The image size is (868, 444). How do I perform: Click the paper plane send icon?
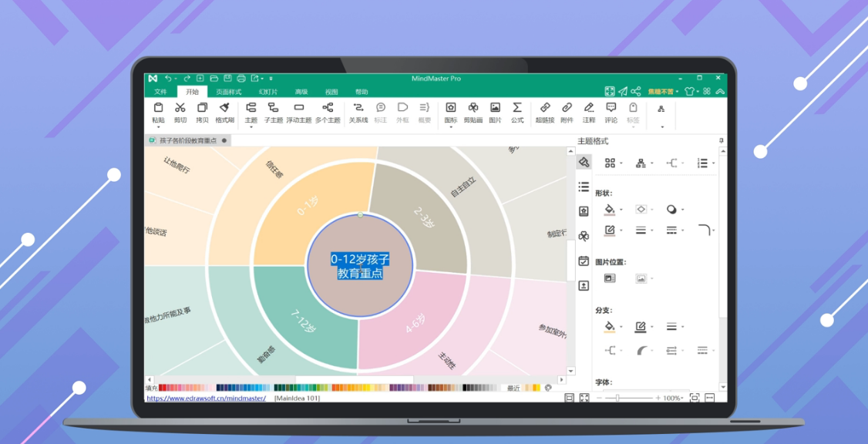coord(623,92)
